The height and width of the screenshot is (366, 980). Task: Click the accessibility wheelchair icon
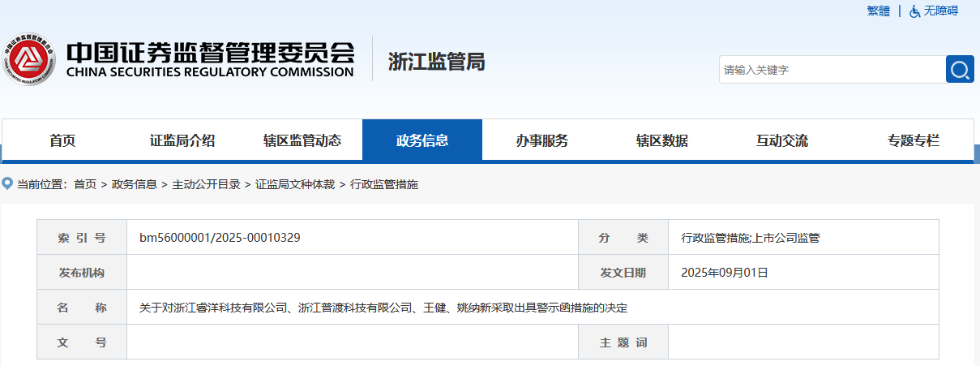[x=914, y=11]
